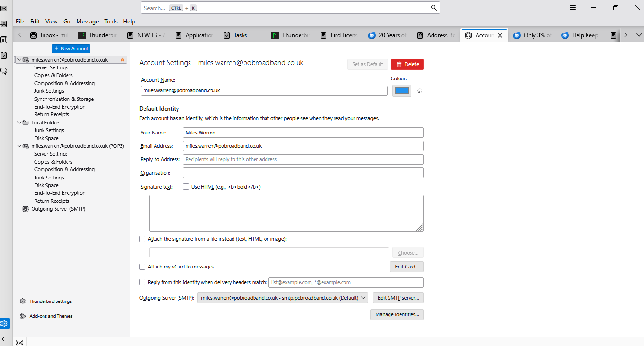Click the Outgoing Server (SMTP) icon
Screen dimensions: 644x346
[26, 209]
